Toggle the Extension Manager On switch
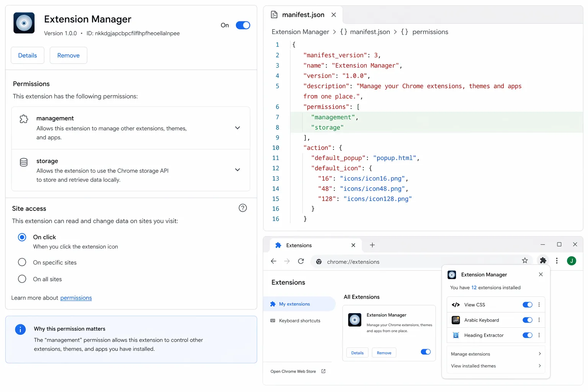 tap(243, 25)
